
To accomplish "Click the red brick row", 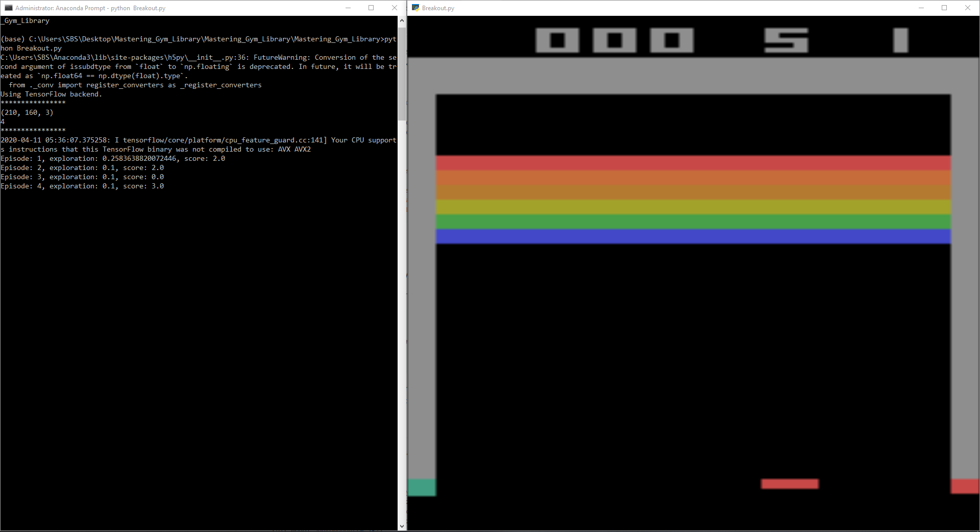I will (x=693, y=163).
